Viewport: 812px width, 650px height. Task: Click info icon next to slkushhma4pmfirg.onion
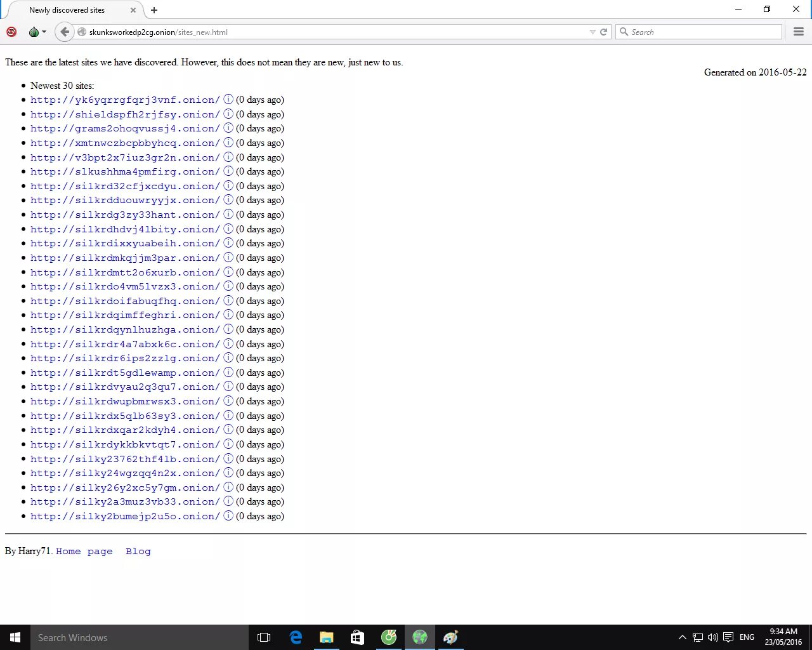coord(228,171)
